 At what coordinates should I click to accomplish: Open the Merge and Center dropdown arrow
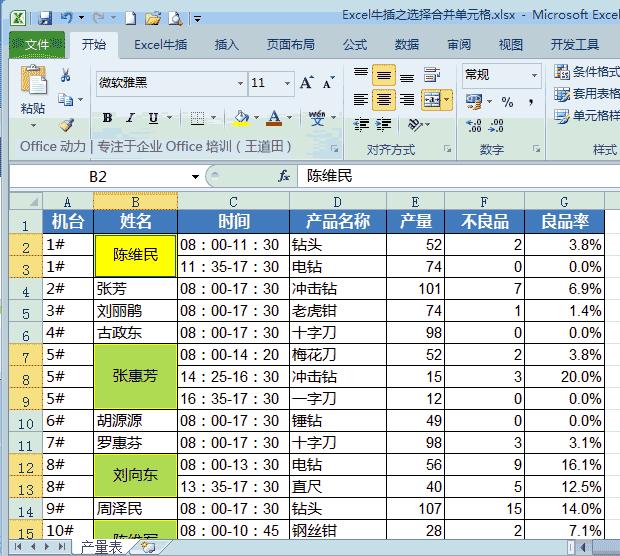[x=447, y=100]
